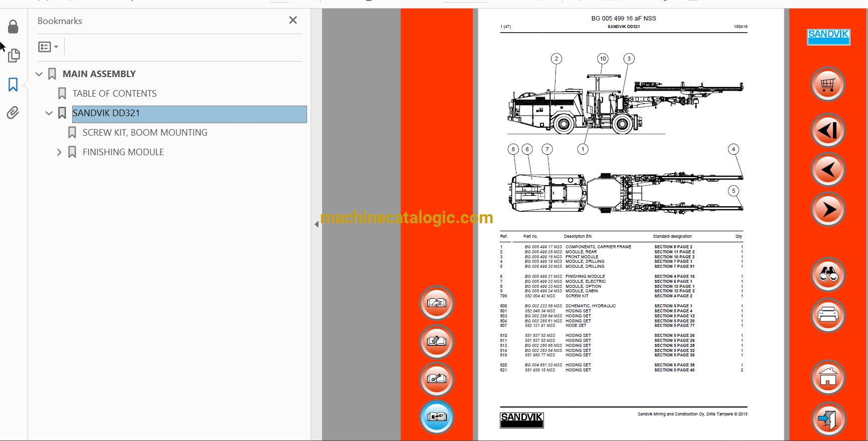Click the MODULE, ELECTRIC description
The image size is (868, 441).
[x=586, y=281]
